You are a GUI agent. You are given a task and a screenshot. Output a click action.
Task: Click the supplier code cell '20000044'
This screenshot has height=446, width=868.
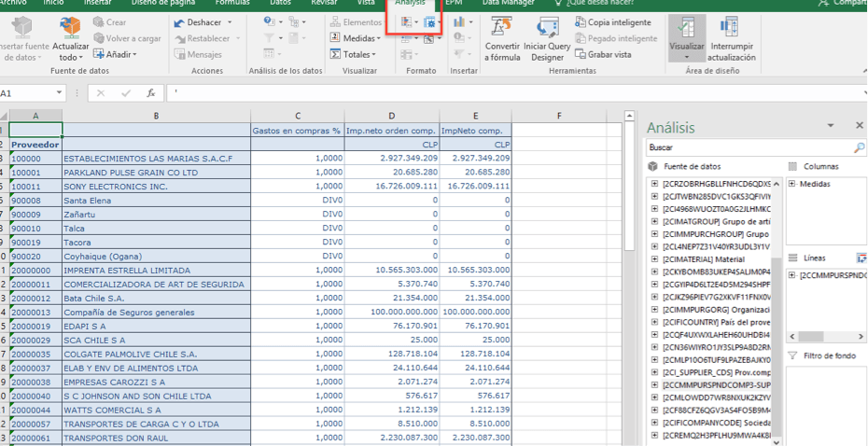click(x=35, y=410)
